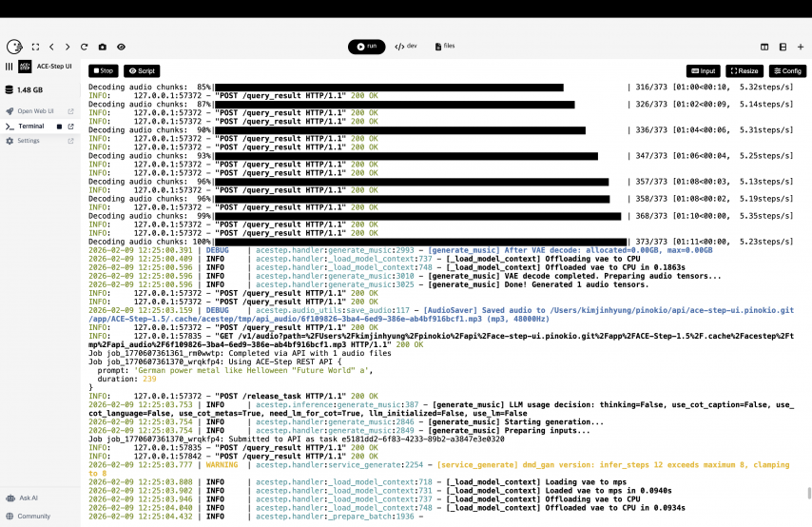Screen dimensions: 812x527
Task: Take a screenshot with camera icon
Action: click(102, 46)
